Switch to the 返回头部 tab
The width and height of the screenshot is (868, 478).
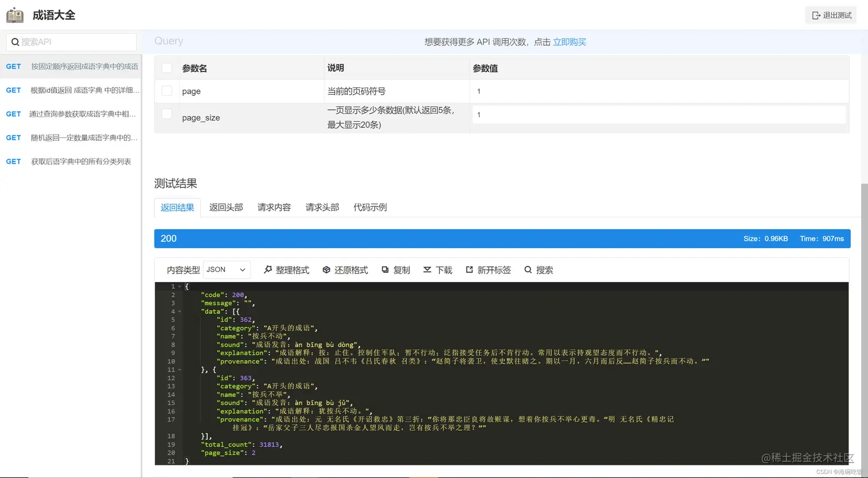(226, 207)
